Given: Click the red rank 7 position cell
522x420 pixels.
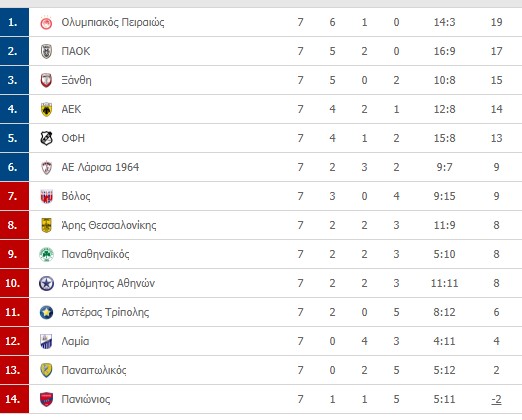Looking at the screenshot, I should tap(14, 196).
